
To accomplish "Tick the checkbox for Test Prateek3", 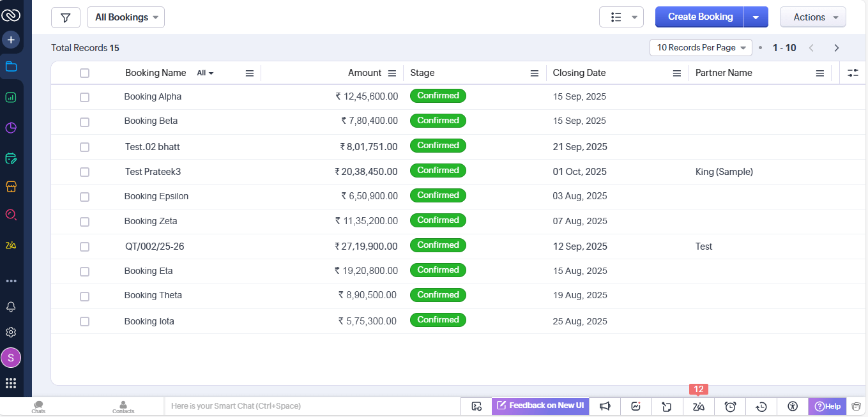I will click(84, 172).
